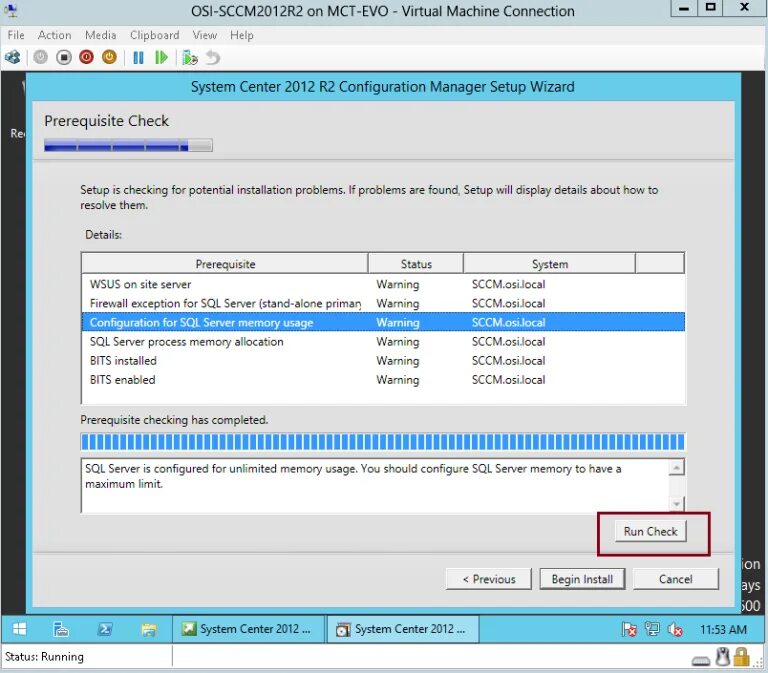This screenshot has height=673, width=768.
Task: Maximize the Virtual Machine Connection window
Action: pyautogui.click(x=710, y=8)
